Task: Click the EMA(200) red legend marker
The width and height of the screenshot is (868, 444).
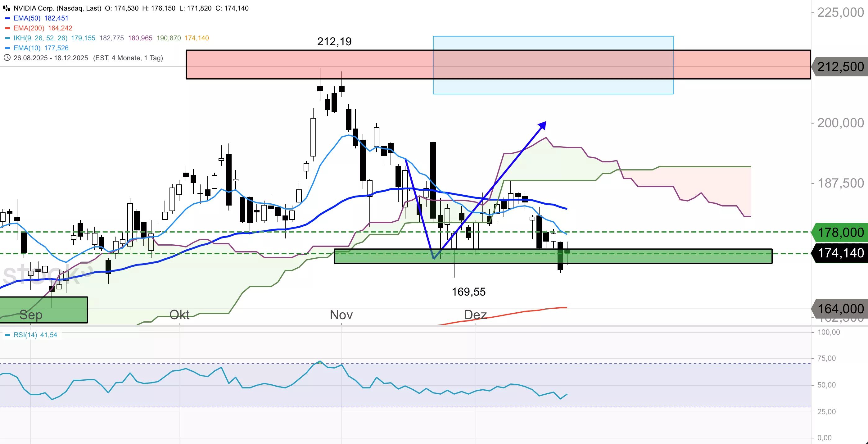Action: [x=7, y=28]
